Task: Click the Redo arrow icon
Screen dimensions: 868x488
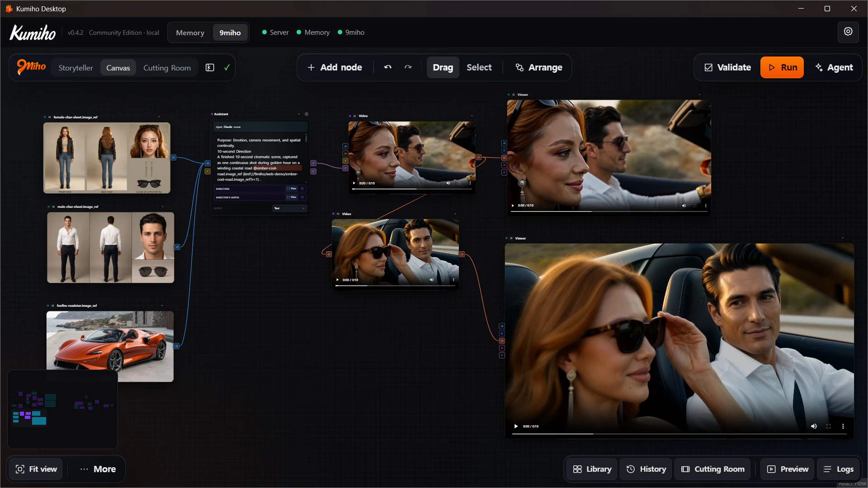Action: [408, 67]
